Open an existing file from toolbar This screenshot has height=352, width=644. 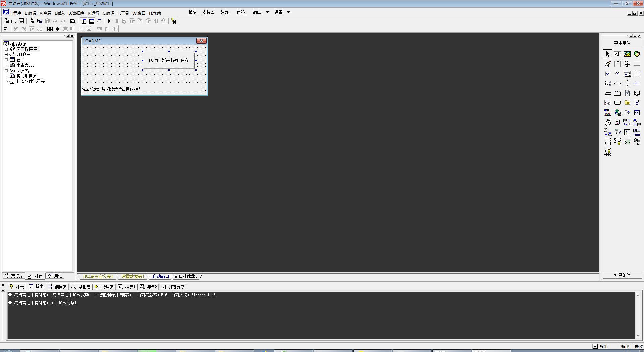(14, 21)
